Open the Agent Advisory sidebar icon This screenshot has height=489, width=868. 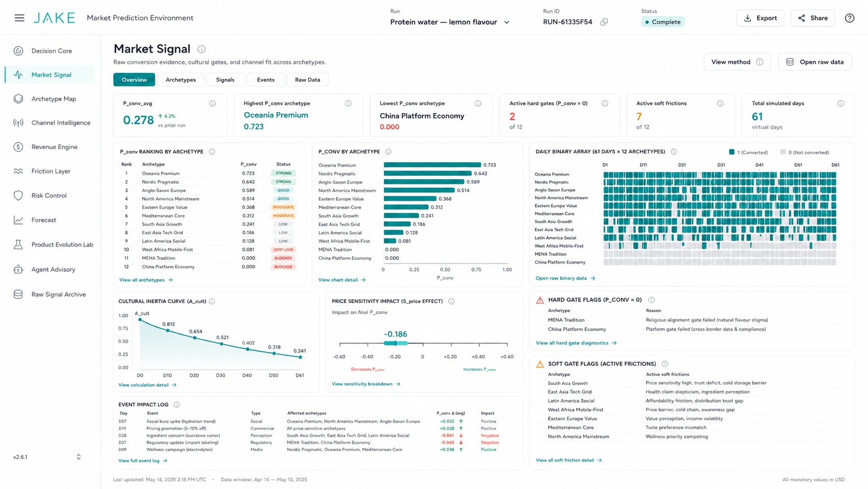pyautogui.click(x=18, y=269)
